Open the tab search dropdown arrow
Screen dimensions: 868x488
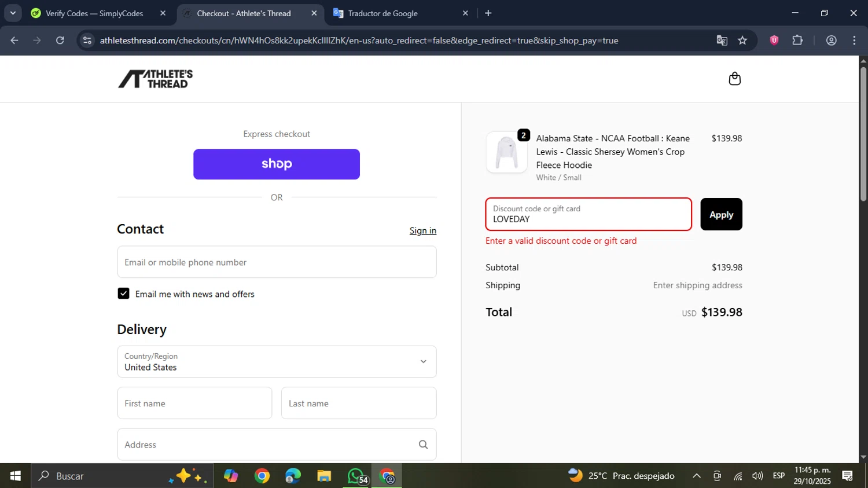tap(13, 13)
